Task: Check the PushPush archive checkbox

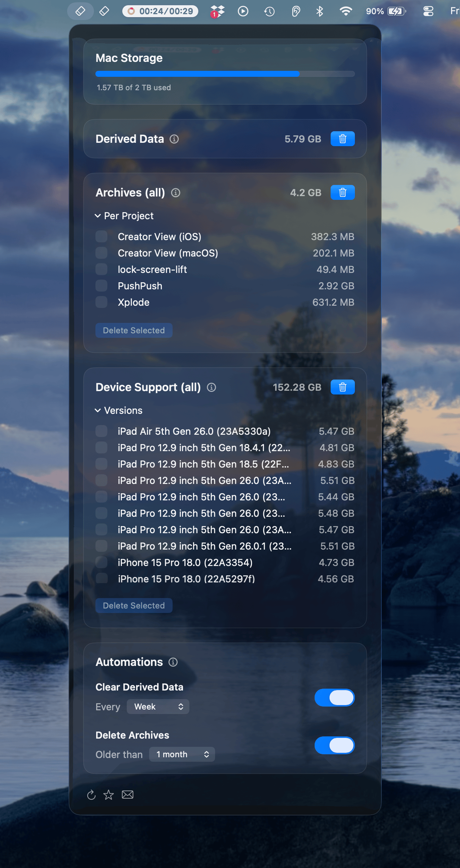Action: (x=101, y=286)
